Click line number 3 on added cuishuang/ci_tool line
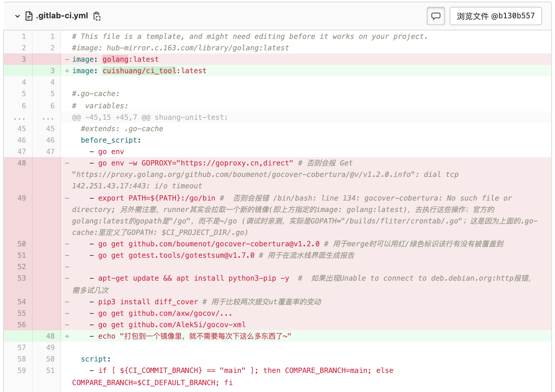Image resolution: width=555 pixels, height=392 pixels. coord(52,71)
